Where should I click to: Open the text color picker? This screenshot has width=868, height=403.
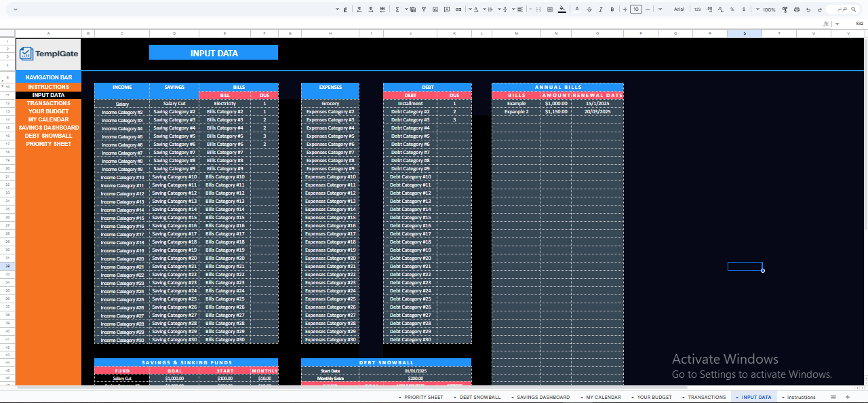pos(577,9)
